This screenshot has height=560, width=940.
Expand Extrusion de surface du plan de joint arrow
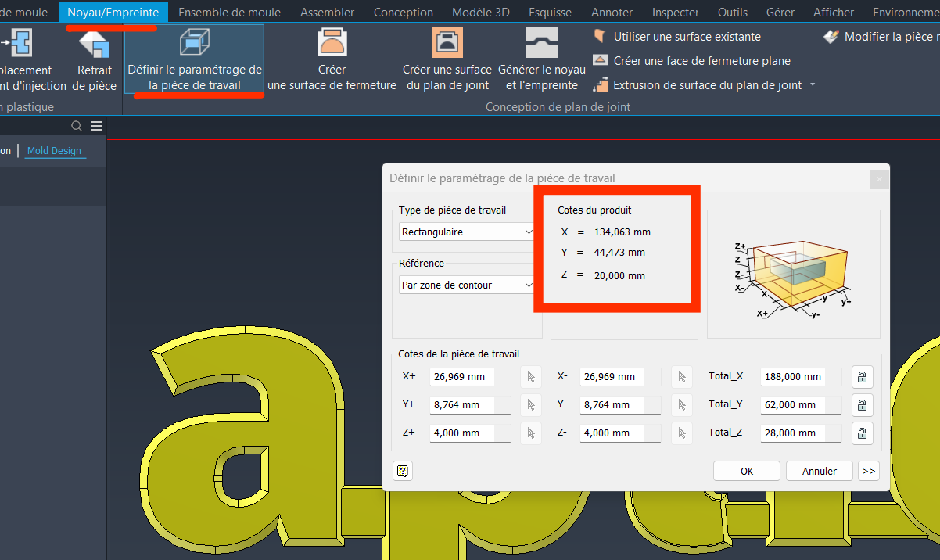pyautogui.click(x=813, y=85)
